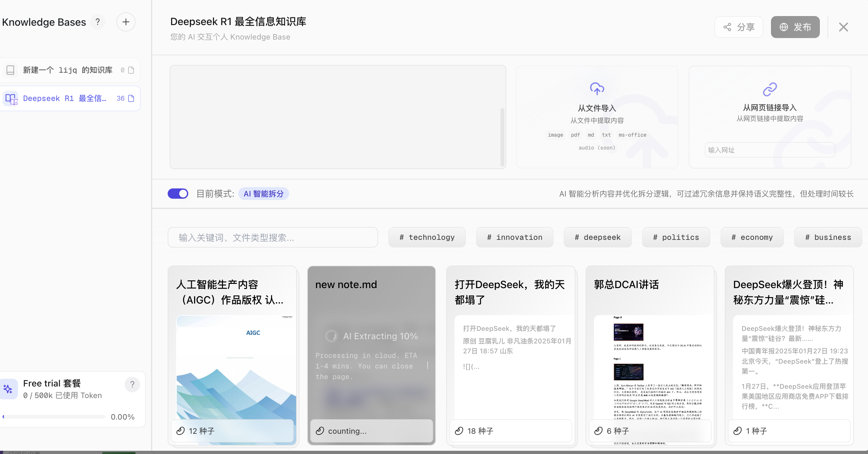Click the md file type label
This screenshot has height=454, width=868.
pyautogui.click(x=591, y=135)
